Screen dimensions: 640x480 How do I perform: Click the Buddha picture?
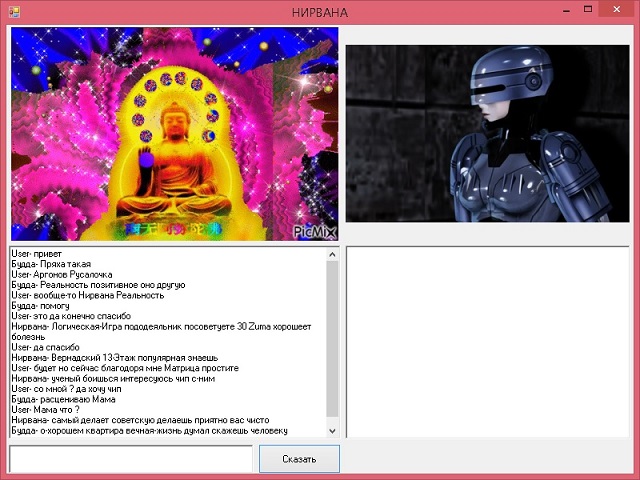click(175, 134)
